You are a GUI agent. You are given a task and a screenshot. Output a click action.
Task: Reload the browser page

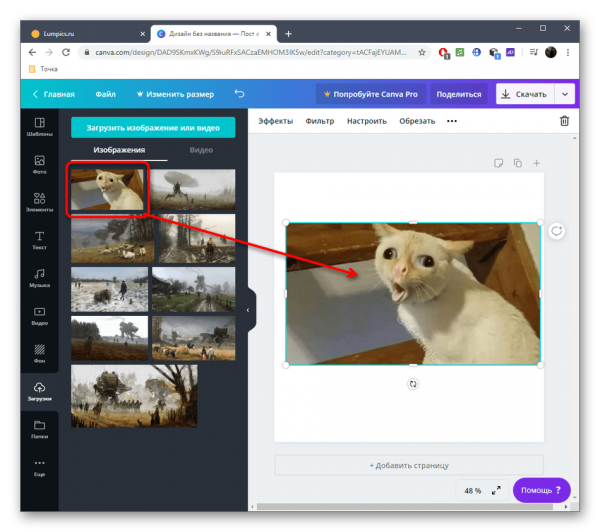pos(66,52)
